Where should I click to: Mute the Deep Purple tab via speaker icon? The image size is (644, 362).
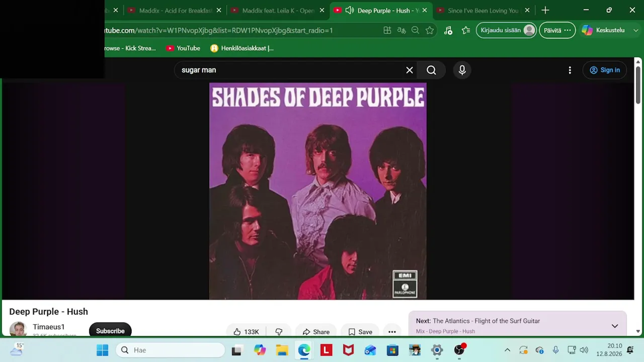349,11
